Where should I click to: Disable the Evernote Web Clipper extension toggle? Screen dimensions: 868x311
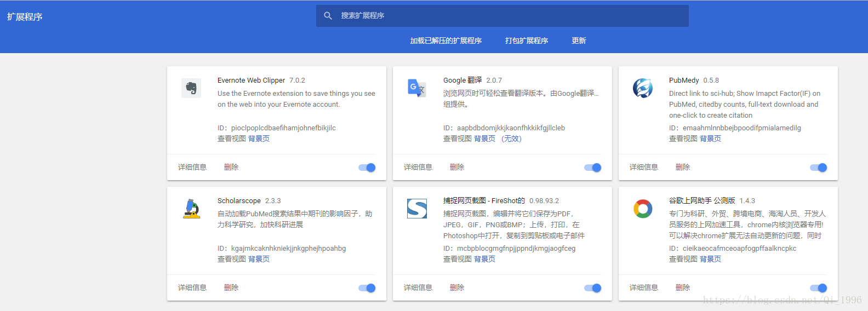(x=367, y=168)
